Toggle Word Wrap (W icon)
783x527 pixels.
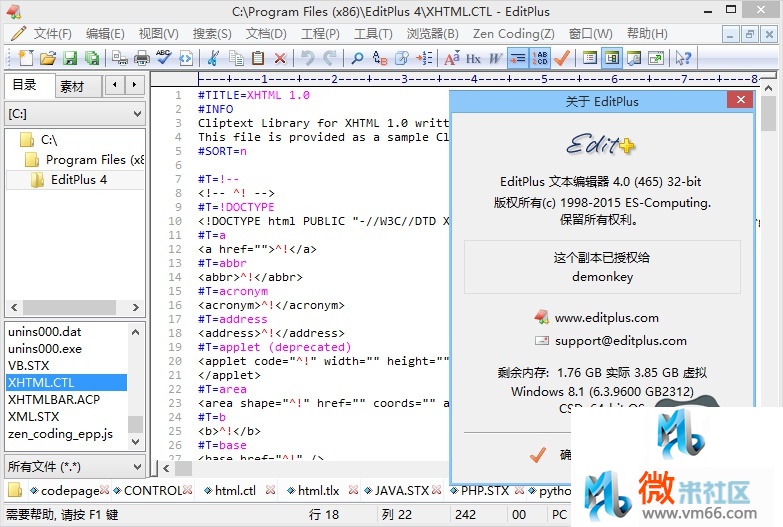click(495, 58)
